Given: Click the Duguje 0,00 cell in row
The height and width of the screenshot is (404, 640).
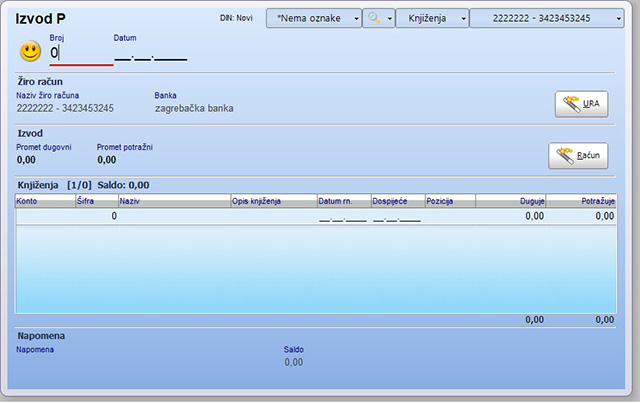Looking at the screenshot, I should tap(511, 216).
